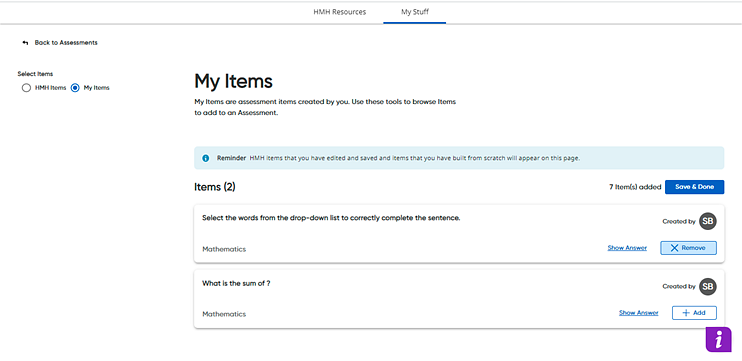The height and width of the screenshot is (361, 742).
Task: Click the '7 Item(s) added' text
Action: coord(635,187)
